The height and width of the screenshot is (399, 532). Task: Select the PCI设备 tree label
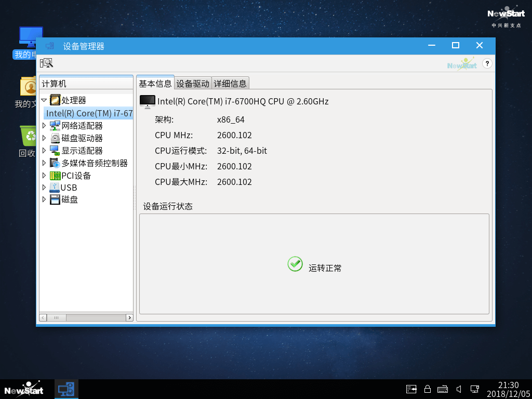click(x=76, y=176)
